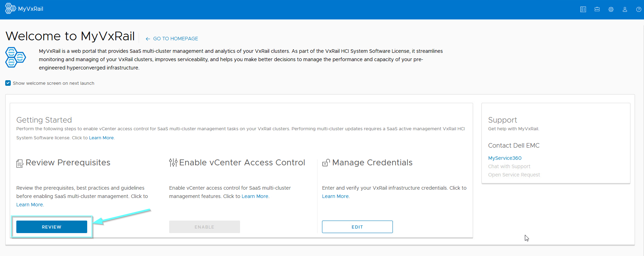Click the disabled ENABLE button
This screenshot has width=644, height=256.
click(205, 227)
